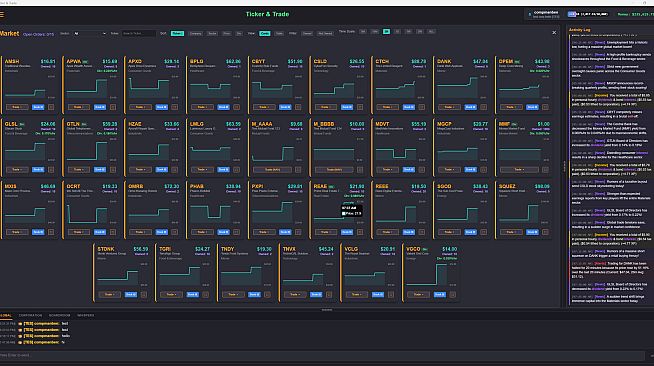This screenshot has height=366, width=654.
Task: Click the small square icon on SQUEZ card
Action: click(545, 232)
